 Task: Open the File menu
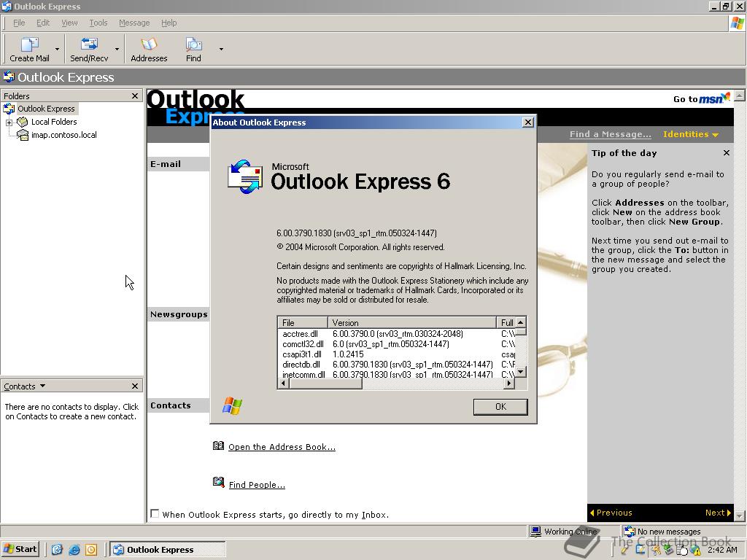coord(19,23)
